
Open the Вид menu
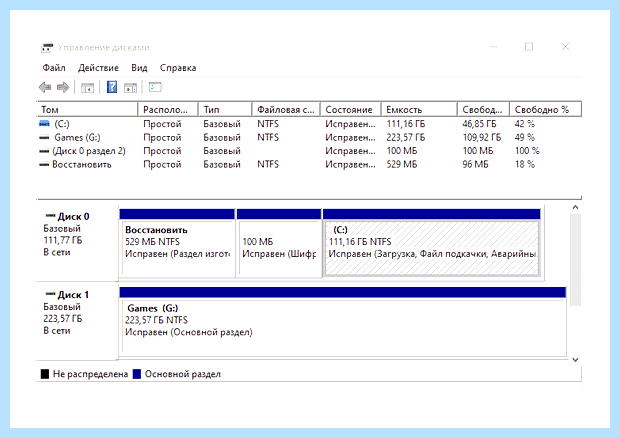click(x=139, y=68)
